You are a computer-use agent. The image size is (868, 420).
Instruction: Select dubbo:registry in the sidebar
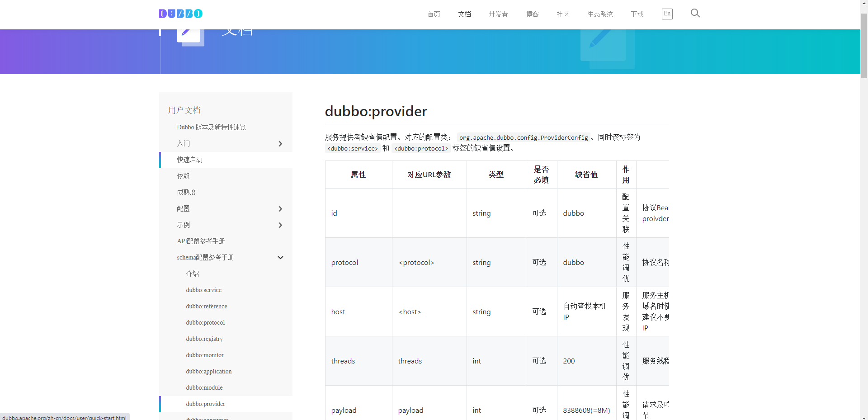pos(204,339)
